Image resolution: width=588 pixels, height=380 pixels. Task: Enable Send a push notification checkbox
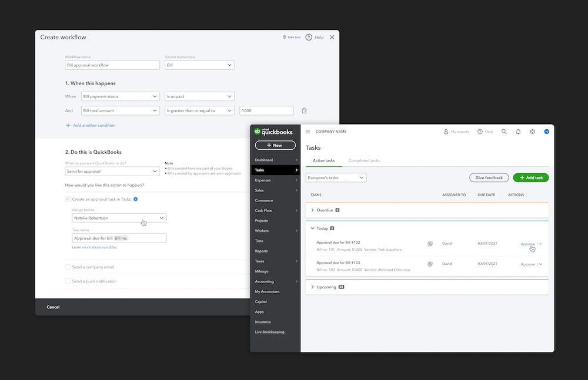[x=68, y=281]
